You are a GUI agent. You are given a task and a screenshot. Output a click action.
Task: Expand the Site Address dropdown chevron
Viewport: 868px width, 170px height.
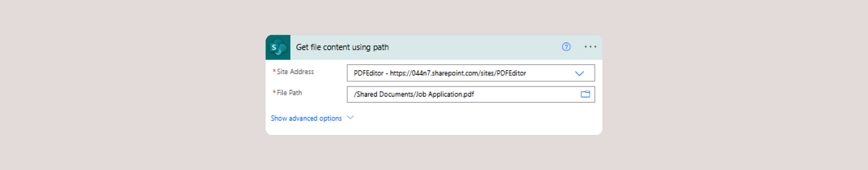[x=579, y=73]
